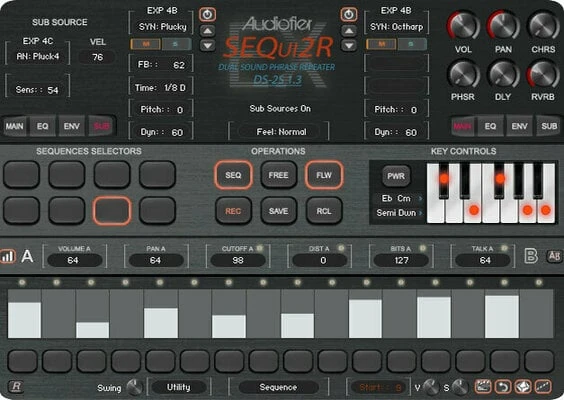Expand the Semi Dwn selector

[x=399, y=213]
